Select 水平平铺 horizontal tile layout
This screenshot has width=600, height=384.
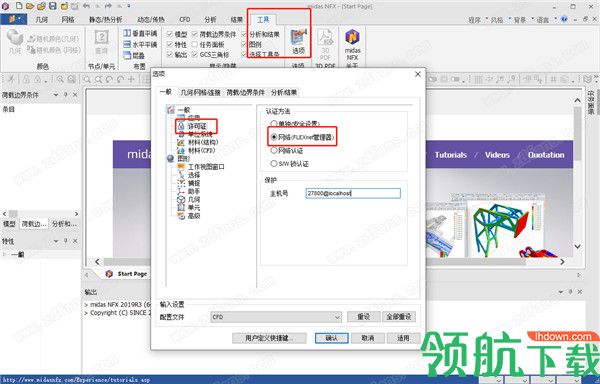pyautogui.click(x=140, y=45)
